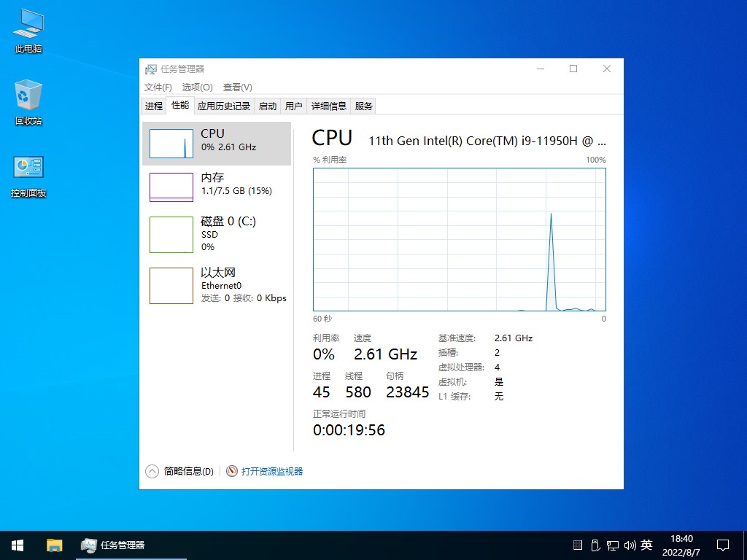Click the speaker icon in the system tray
The height and width of the screenshot is (560, 747).
click(630, 545)
